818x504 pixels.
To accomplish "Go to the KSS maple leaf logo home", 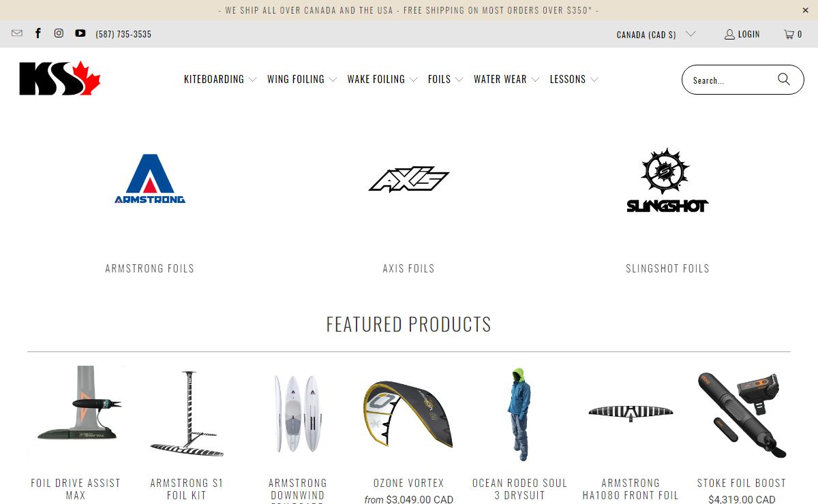I will pos(60,79).
